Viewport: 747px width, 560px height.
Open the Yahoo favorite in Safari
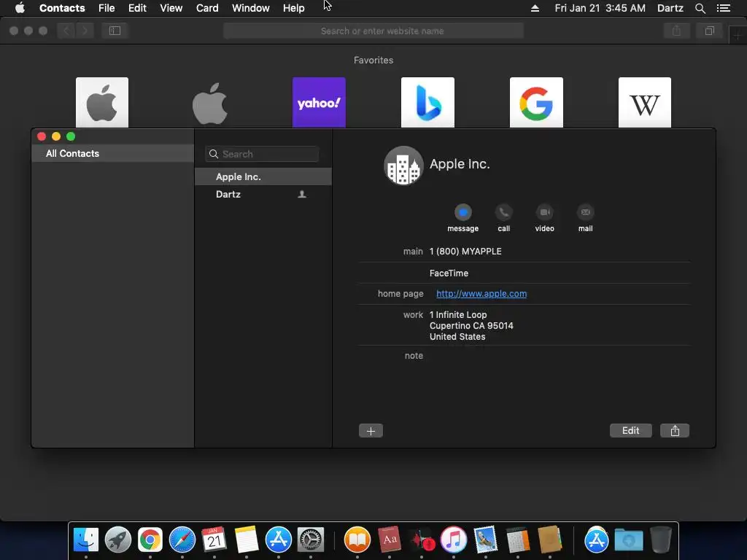pyautogui.click(x=319, y=102)
